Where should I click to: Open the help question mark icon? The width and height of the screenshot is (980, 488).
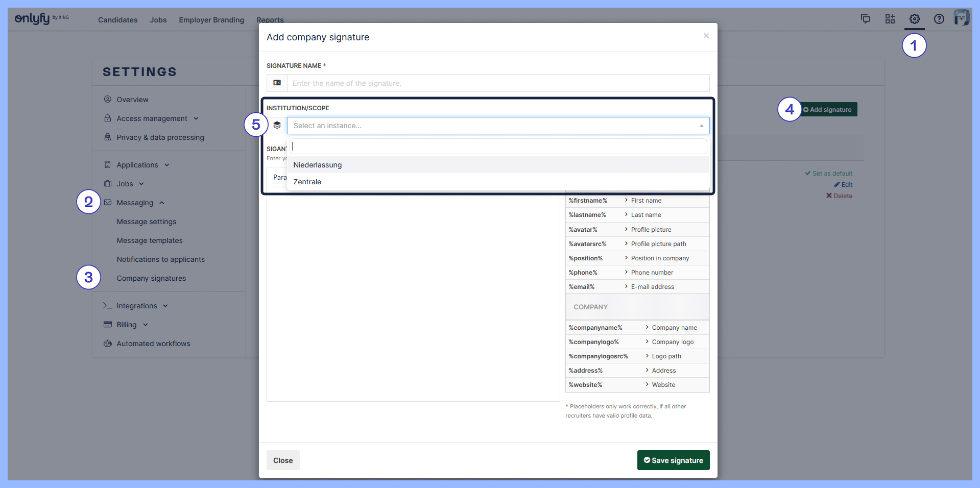tap(939, 19)
